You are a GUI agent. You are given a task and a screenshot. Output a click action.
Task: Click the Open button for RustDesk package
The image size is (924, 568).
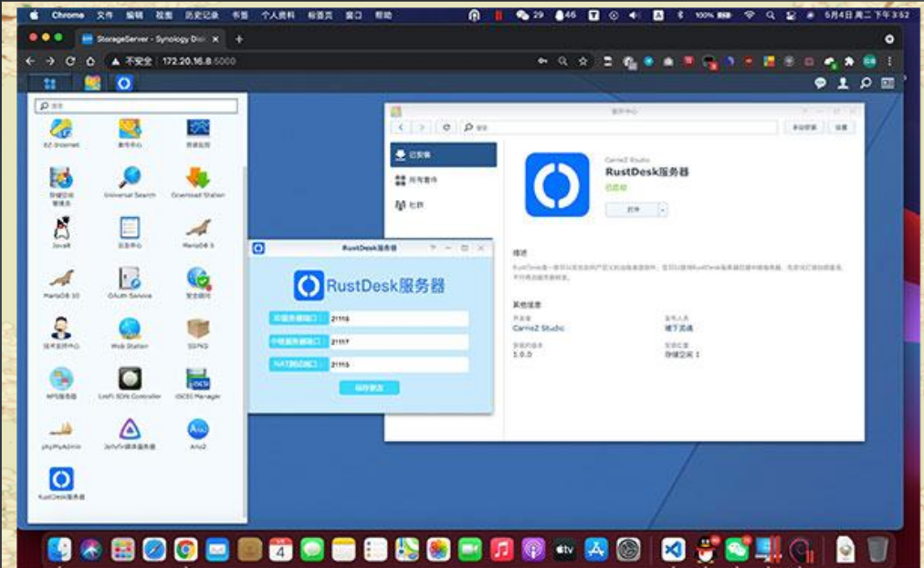(632, 209)
